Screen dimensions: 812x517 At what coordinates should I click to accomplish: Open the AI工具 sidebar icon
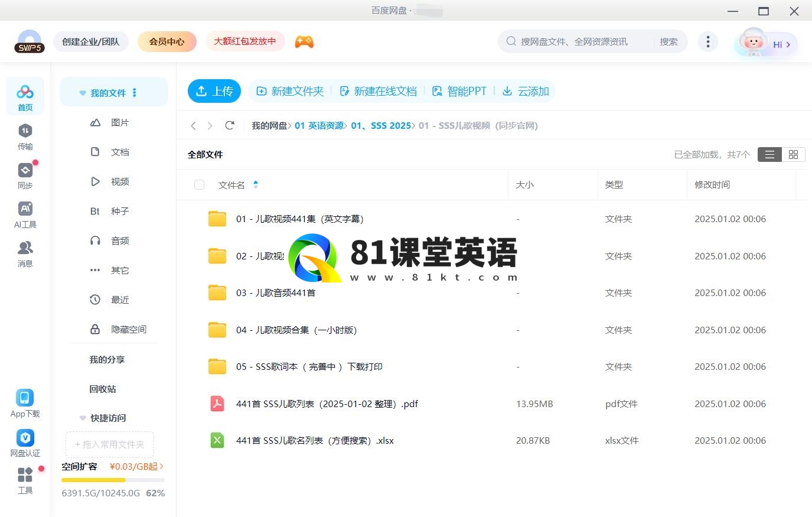pos(25,215)
